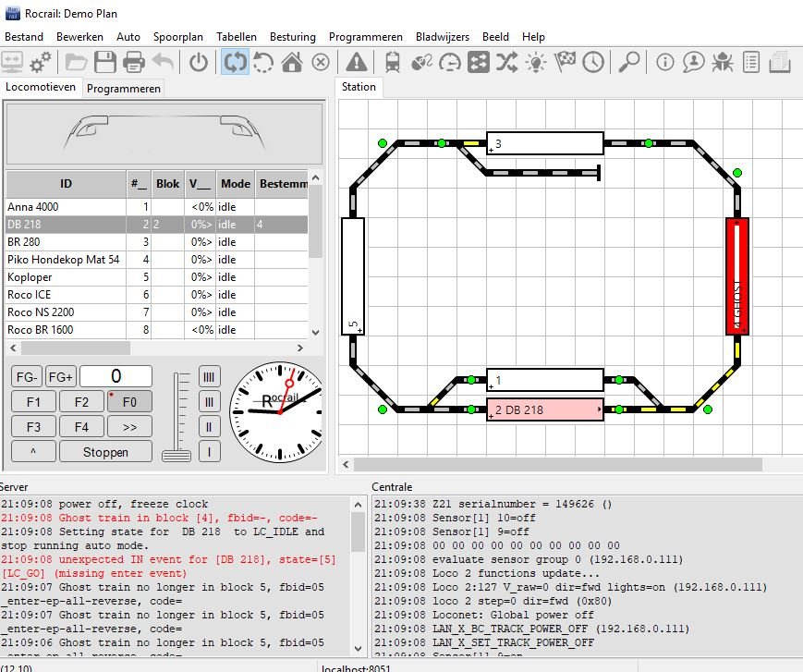Select the Station plan tab
The width and height of the screenshot is (803, 672).
coord(359,87)
